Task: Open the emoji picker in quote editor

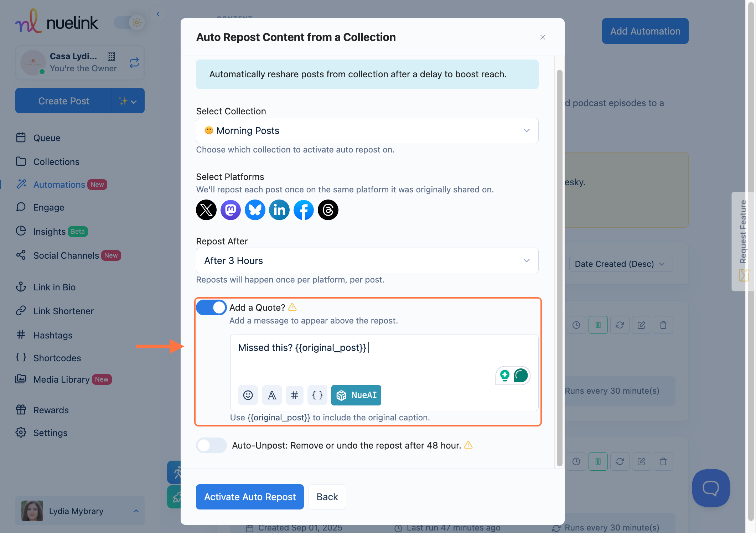Action: [x=248, y=395]
